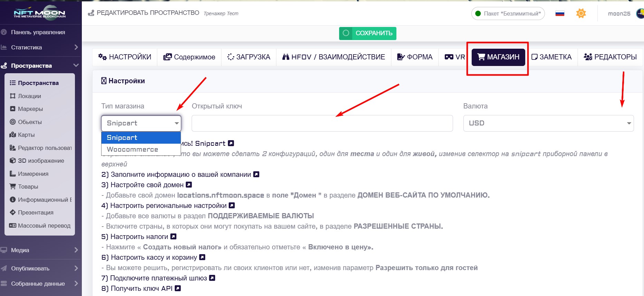Expand Опубликовать sidebar section
Image resolution: width=644 pixels, height=296 pixels.
point(40,268)
